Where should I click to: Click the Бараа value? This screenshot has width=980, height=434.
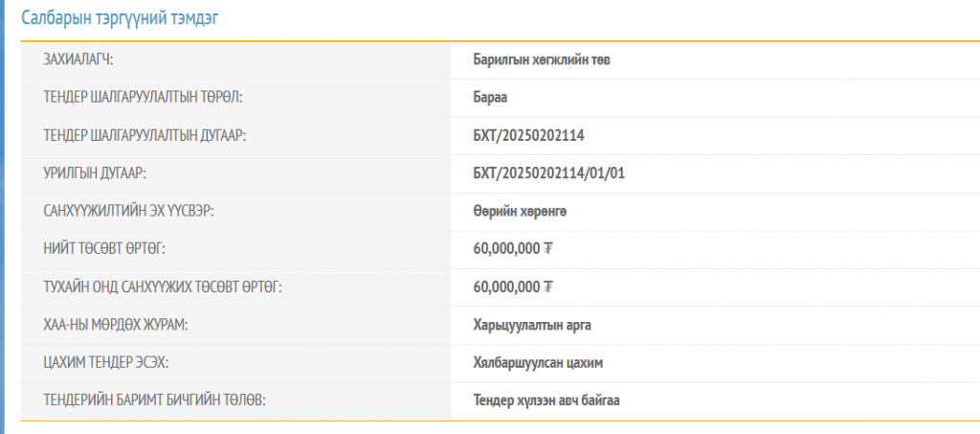pos(490,98)
